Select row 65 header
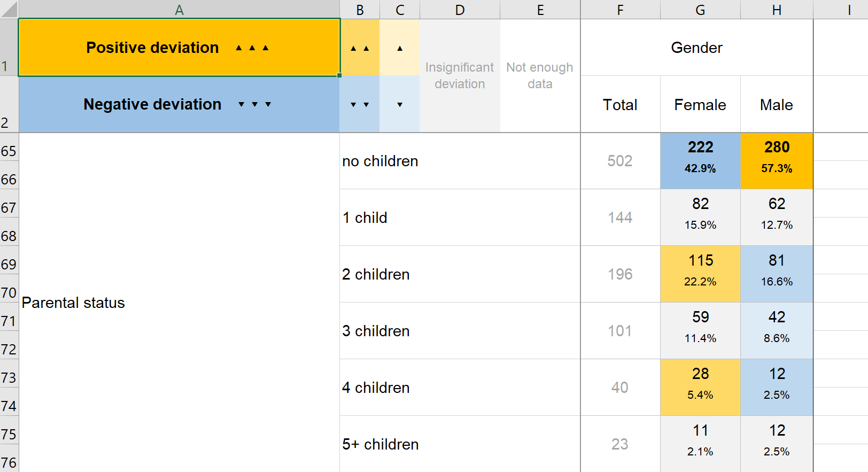The image size is (868, 472). click(x=9, y=151)
